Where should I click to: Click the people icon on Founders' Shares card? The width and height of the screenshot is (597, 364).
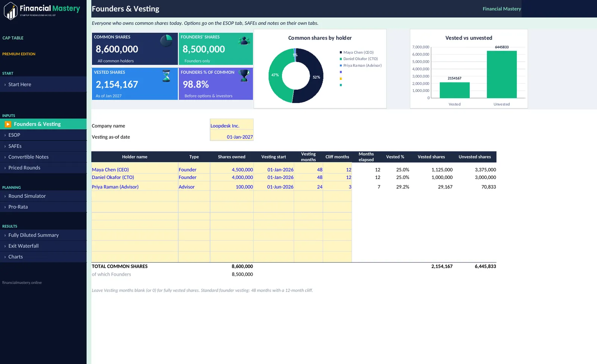click(244, 40)
